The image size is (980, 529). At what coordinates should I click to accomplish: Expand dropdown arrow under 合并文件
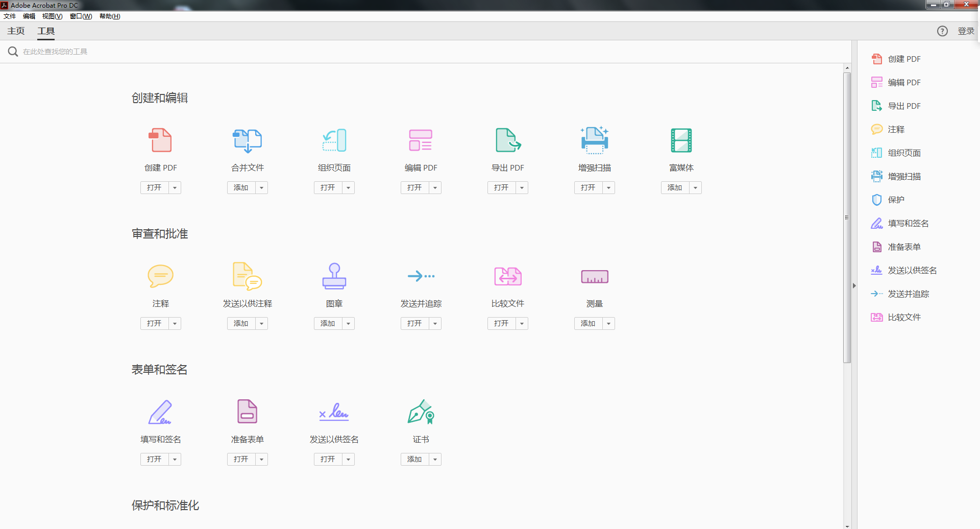click(261, 187)
